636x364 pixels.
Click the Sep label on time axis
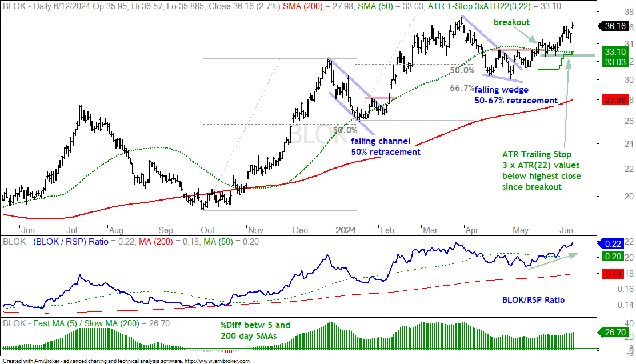(166, 230)
